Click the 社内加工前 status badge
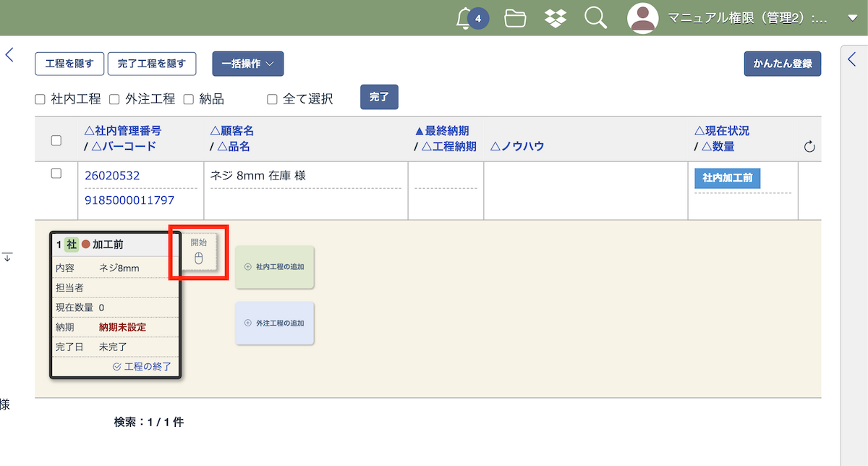Image resolution: width=868 pixels, height=466 pixels. point(727,178)
